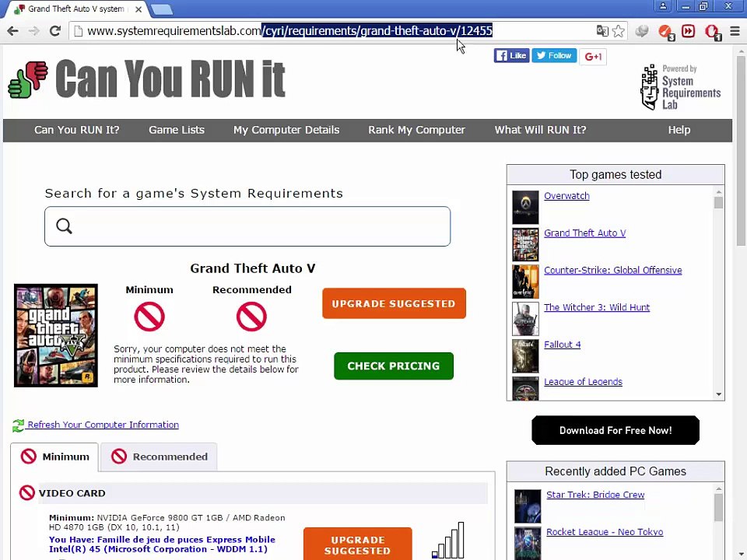Image resolution: width=747 pixels, height=560 pixels.
Task: Click Refresh Your Computer Information link
Action: pyautogui.click(x=103, y=425)
